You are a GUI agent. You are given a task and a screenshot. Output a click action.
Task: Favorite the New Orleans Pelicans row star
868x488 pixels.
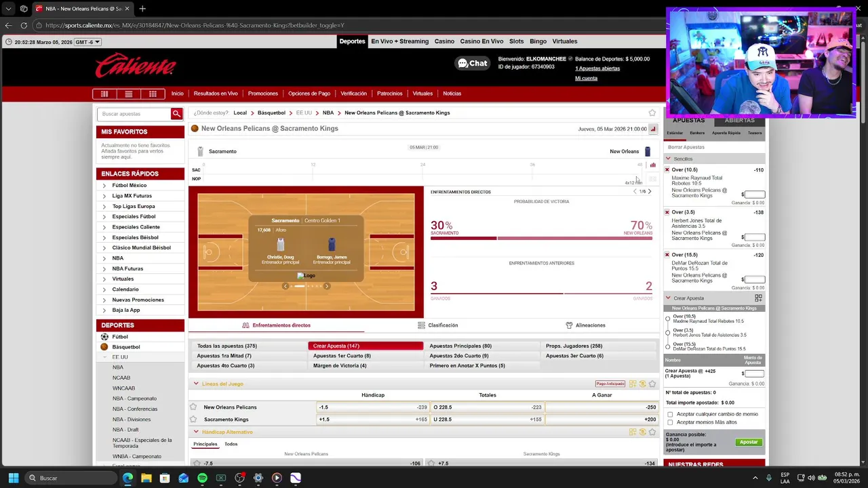point(193,407)
